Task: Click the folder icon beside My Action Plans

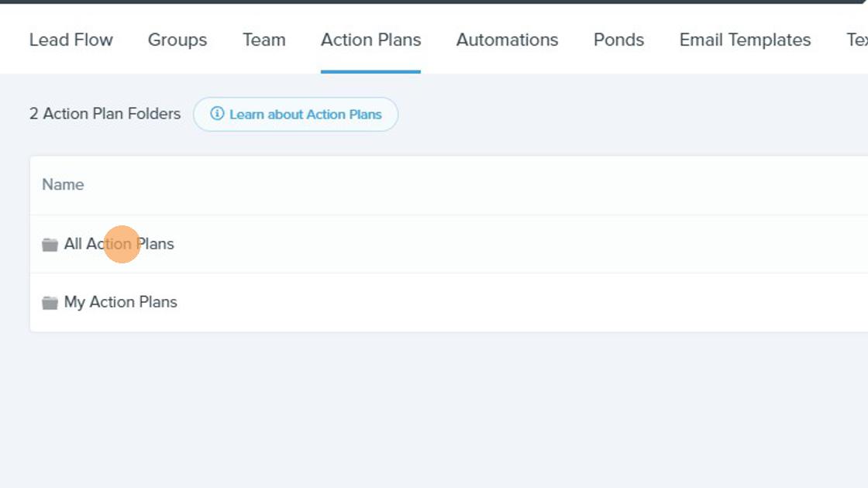Action: pos(50,303)
